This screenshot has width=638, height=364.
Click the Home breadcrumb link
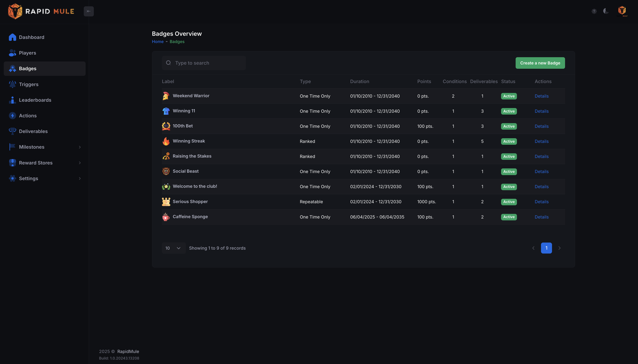158,42
